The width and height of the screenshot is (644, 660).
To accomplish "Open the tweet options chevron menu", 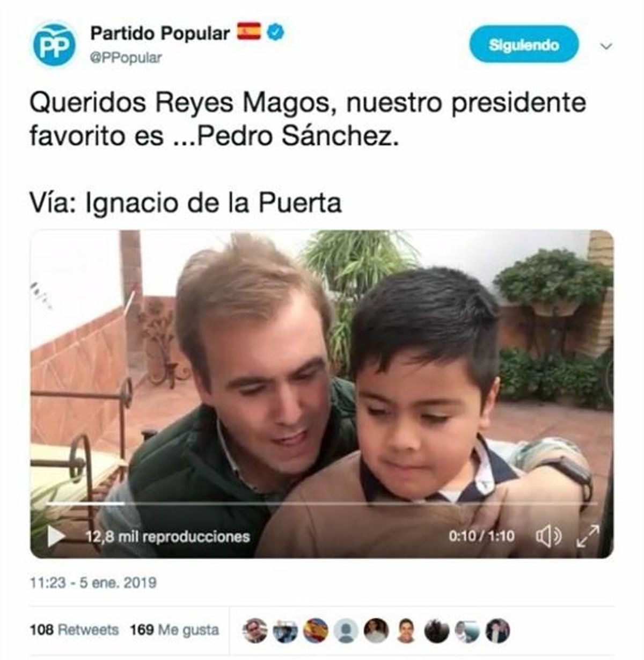I will click(x=606, y=47).
